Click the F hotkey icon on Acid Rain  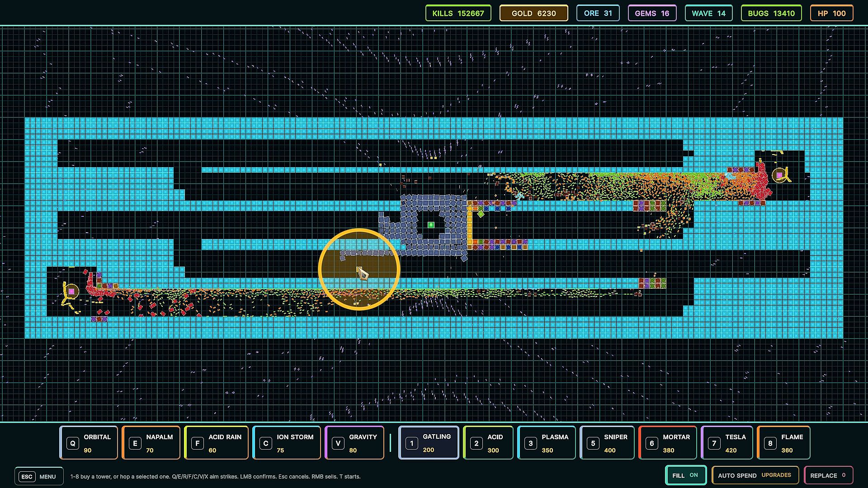(x=198, y=443)
